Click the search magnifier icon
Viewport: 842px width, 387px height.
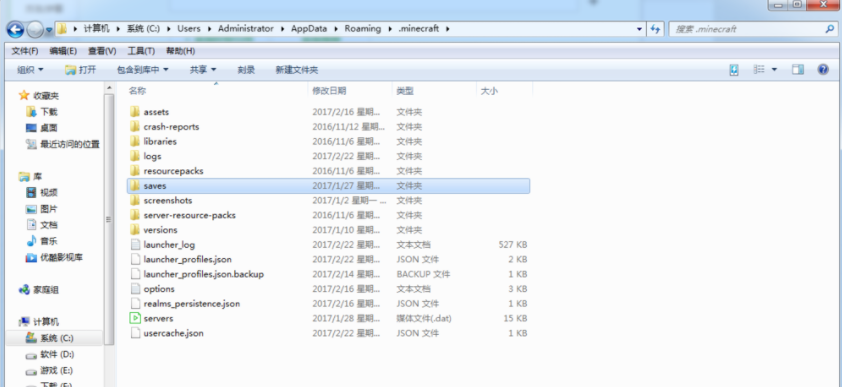click(829, 29)
